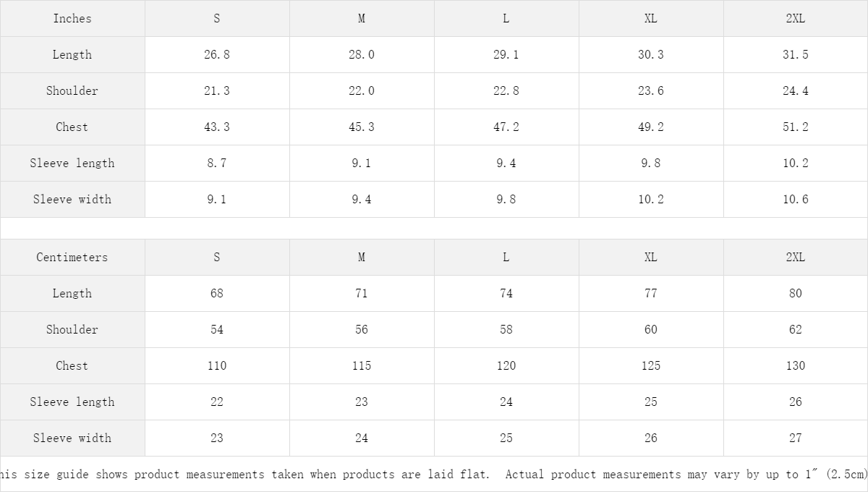Click the Inches table header cell
This screenshot has width=868, height=492.
(72, 19)
